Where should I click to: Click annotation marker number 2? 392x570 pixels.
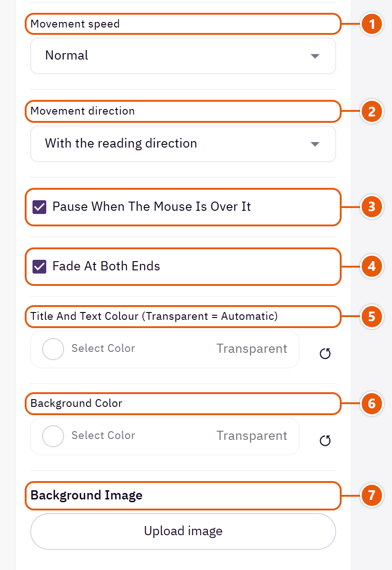(x=371, y=111)
